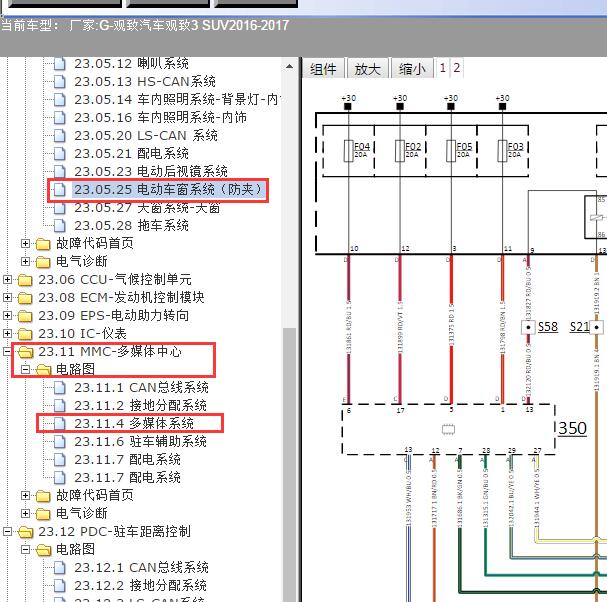The image size is (607, 602).
Task: Click 故障代码首页 label under 23.11 MMC
Action: (x=95, y=496)
